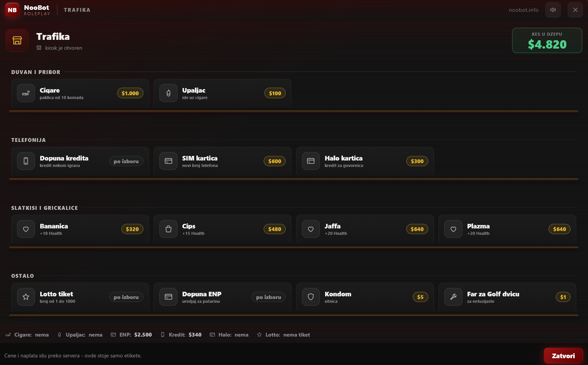
Task: Click the Cigare cigarette icon
Action: 26,93
